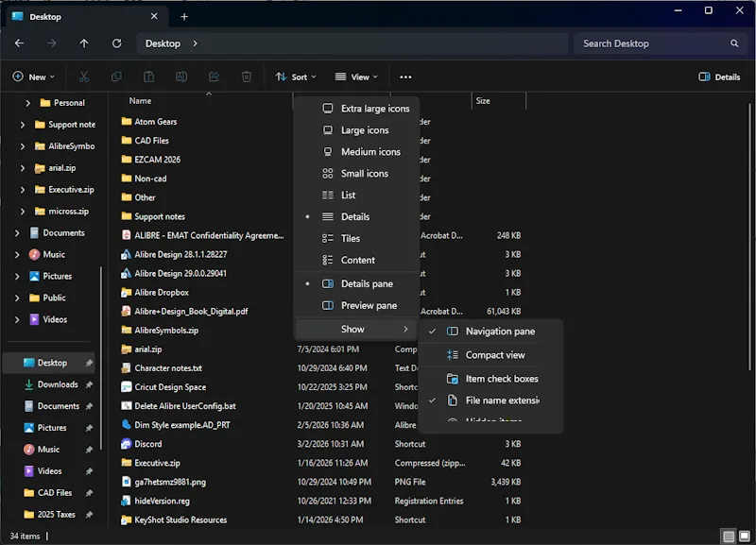Choose Medium icons view

point(357,152)
